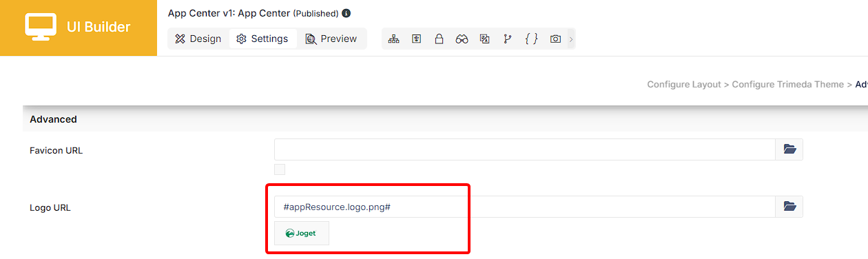Click the info icon beside Published
This screenshot has height=259, width=868.
point(346,13)
